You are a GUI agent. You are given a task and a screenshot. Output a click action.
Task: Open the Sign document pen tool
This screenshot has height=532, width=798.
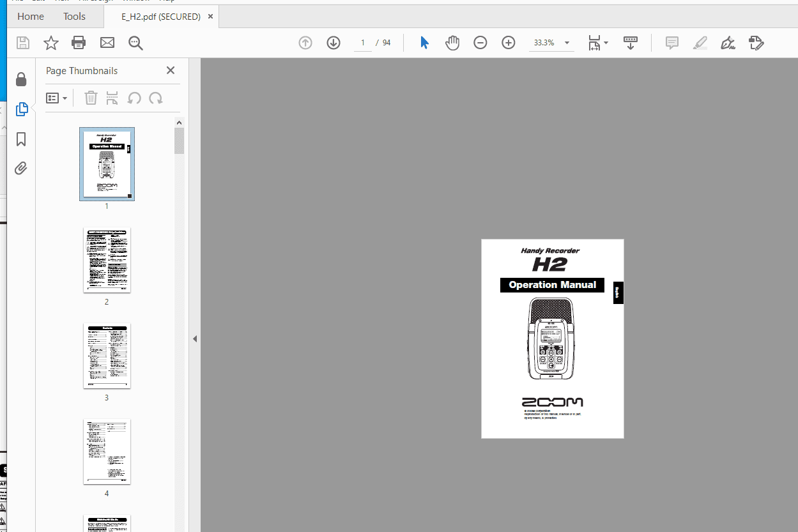(728, 43)
